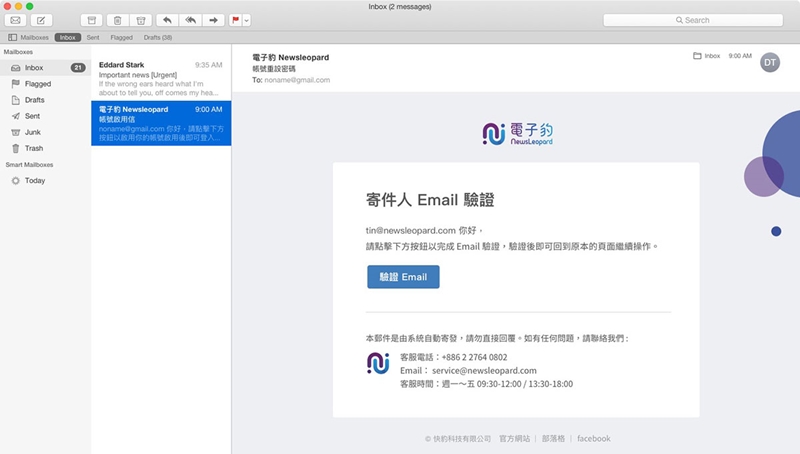
Task: Reply all to the message
Action: [x=190, y=20]
